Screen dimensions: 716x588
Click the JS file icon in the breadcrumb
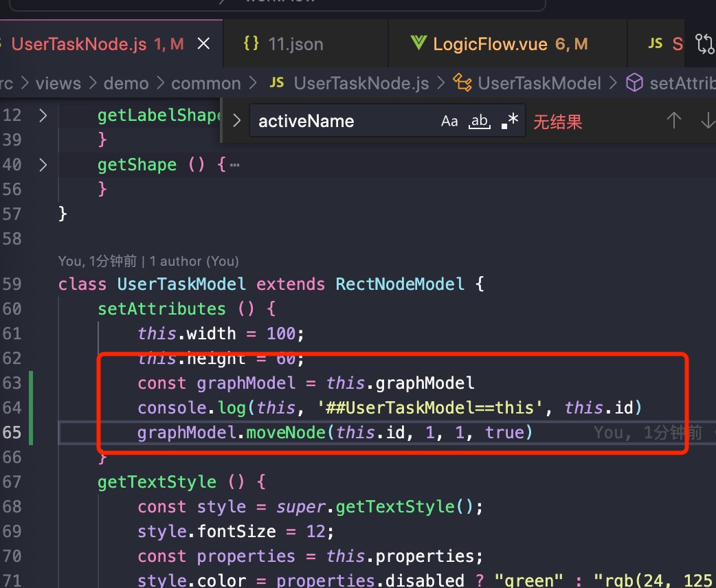pos(276,82)
